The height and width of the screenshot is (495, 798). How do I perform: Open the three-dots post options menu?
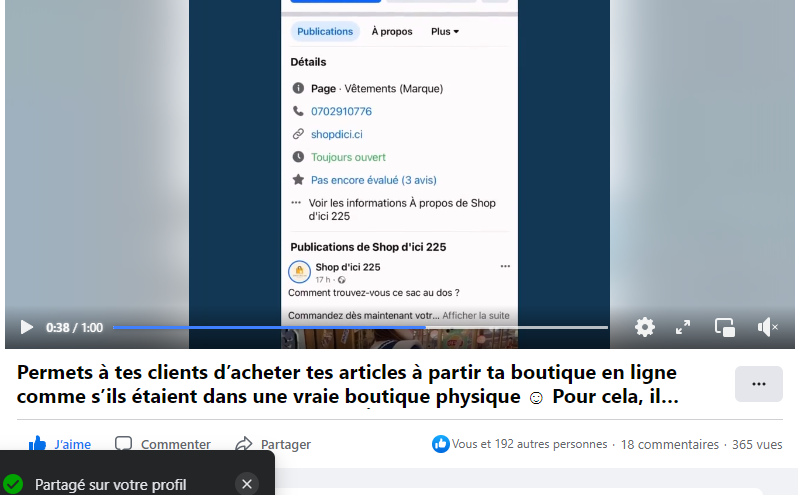pos(758,384)
